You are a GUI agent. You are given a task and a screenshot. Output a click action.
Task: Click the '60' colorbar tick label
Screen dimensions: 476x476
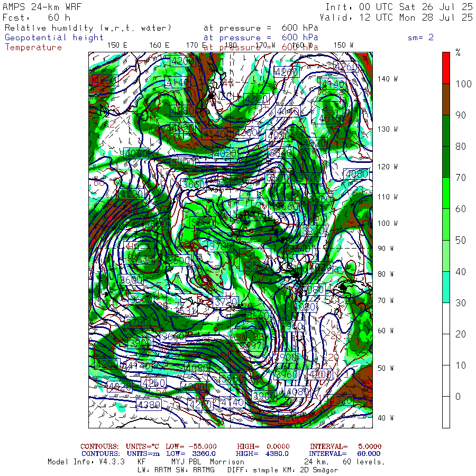[x=461, y=209]
